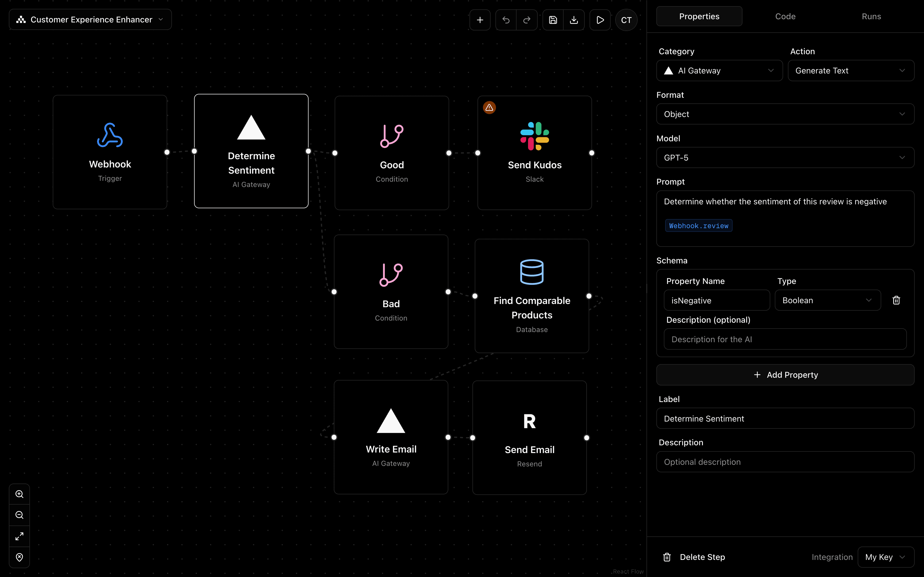Download the workflow
Viewport: 924px width, 577px height.
click(574, 20)
